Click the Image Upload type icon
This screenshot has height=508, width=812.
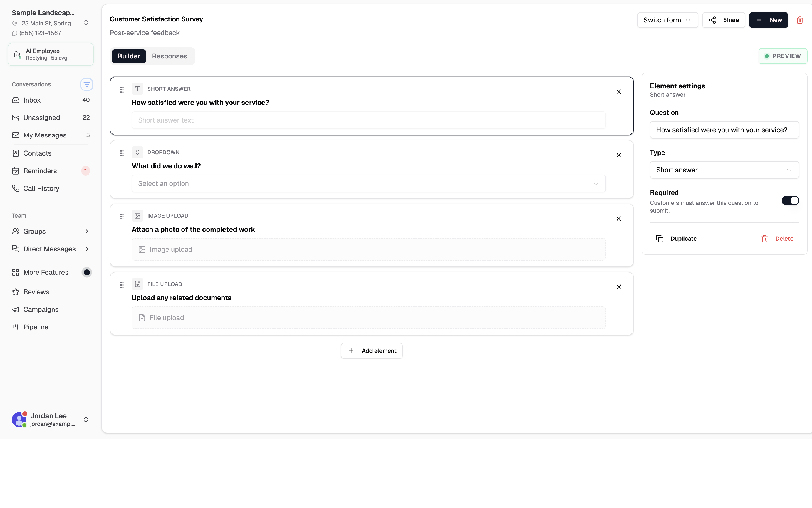click(x=137, y=216)
